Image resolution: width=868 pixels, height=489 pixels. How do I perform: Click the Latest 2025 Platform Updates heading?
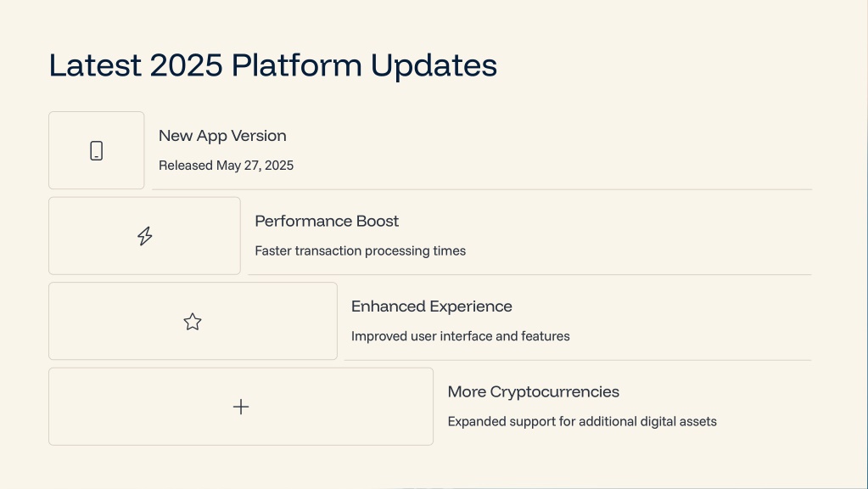(273, 65)
